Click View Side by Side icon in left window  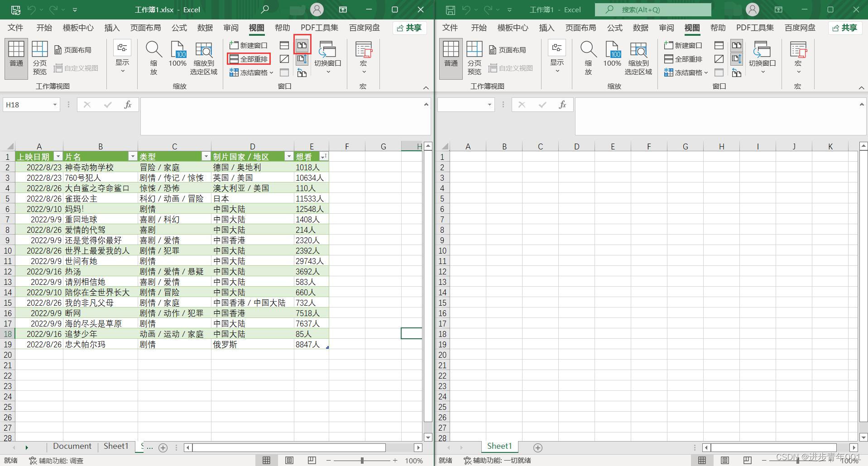click(x=302, y=45)
